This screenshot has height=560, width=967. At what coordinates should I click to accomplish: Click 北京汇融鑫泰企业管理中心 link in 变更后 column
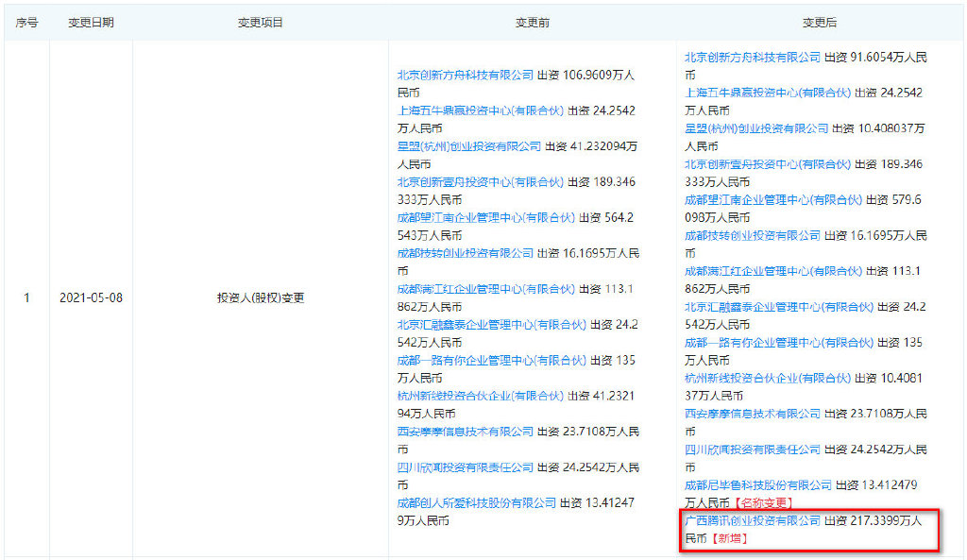[779, 307]
